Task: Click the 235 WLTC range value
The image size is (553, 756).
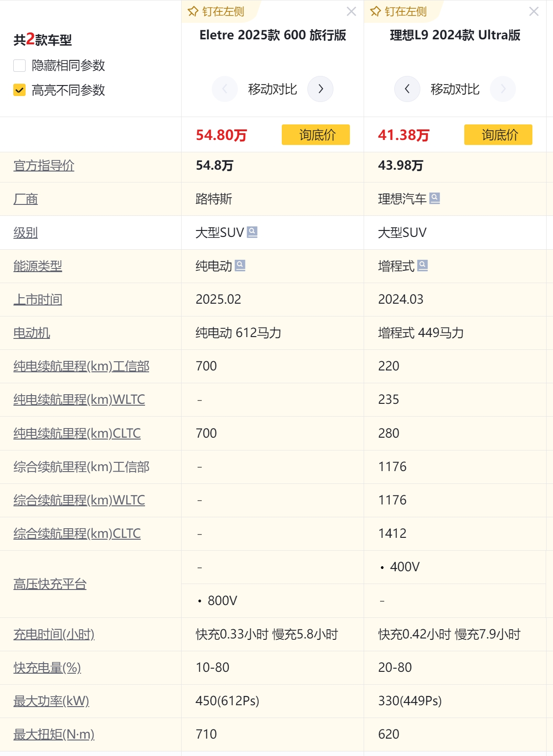Action: pos(388,399)
